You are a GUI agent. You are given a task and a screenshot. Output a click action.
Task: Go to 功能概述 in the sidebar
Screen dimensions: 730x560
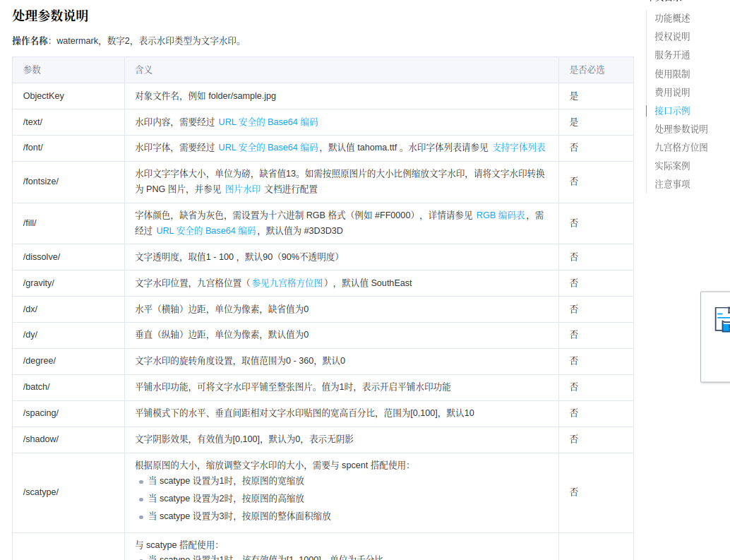point(672,18)
